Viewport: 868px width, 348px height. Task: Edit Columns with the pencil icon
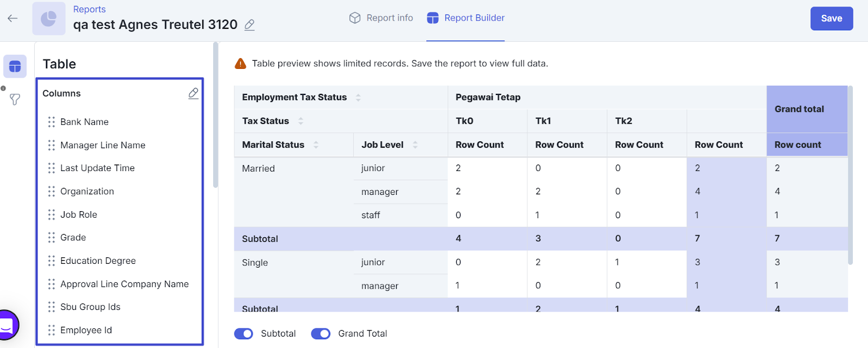193,93
